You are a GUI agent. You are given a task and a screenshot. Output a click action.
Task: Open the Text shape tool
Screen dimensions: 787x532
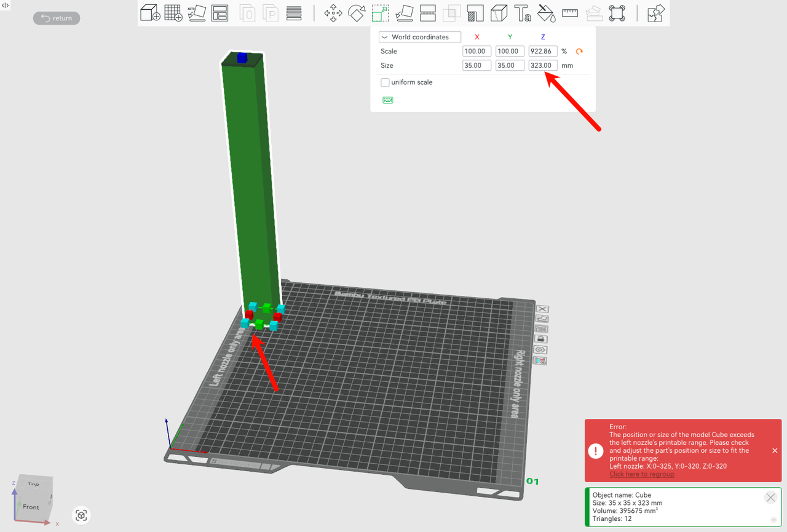[523, 13]
